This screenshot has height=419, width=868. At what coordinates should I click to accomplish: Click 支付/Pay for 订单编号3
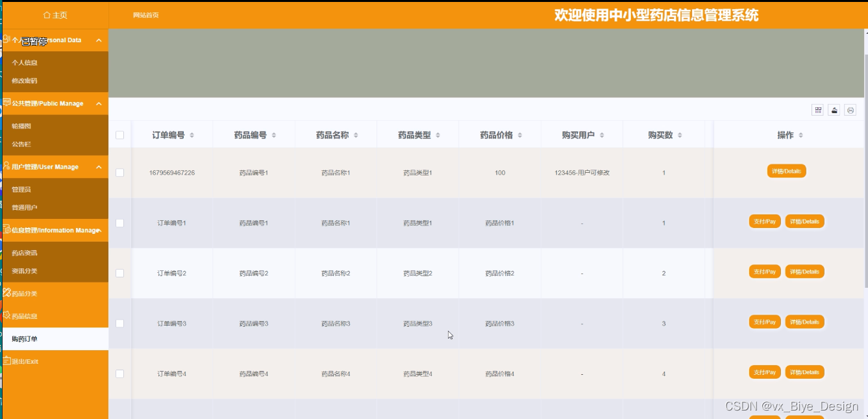[765, 322]
